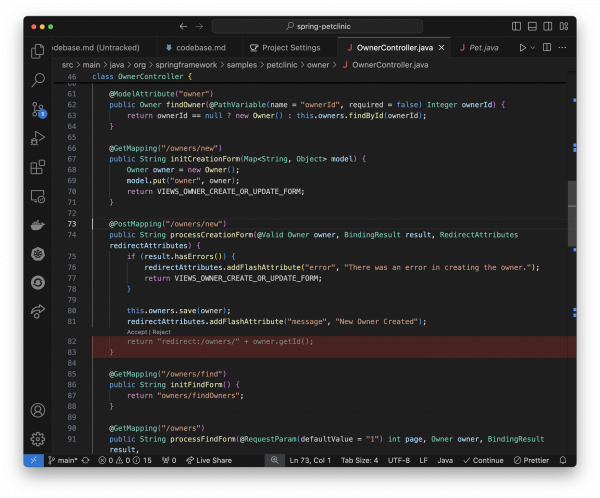Switch to the Pet.java tab
The image size is (600, 498).
pos(482,47)
